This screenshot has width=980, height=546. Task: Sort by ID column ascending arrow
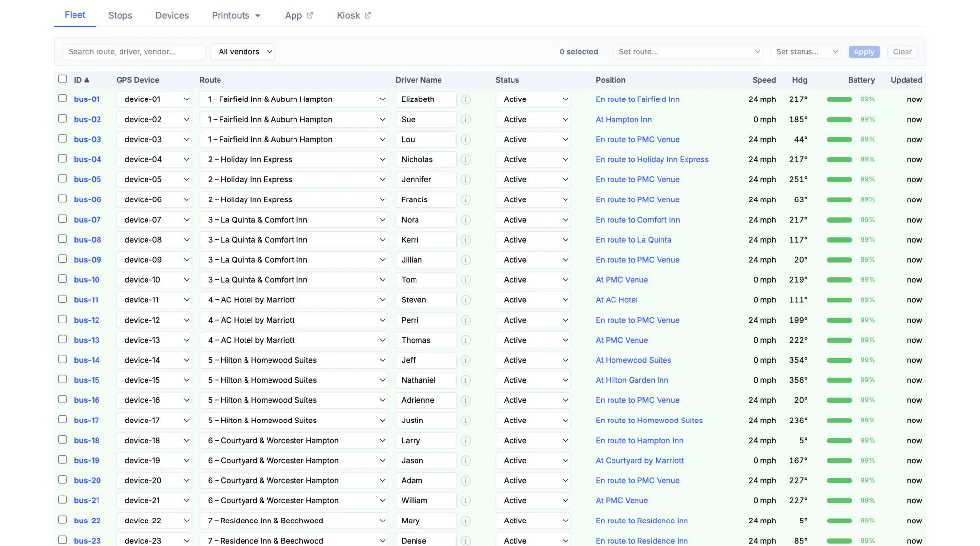(87, 80)
